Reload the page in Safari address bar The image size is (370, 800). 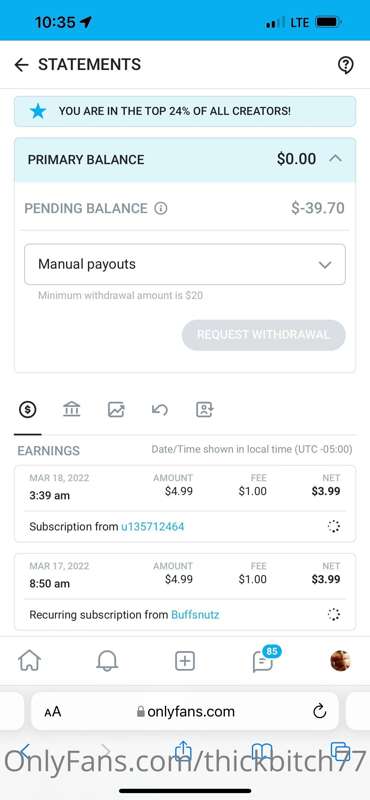click(319, 711)
